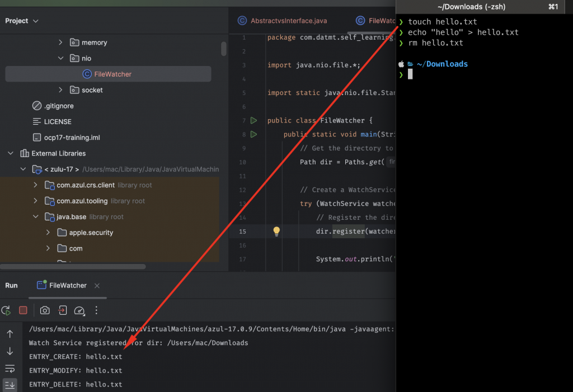573x392 pixels.
Task: Click the FileWatcher class icon in project tree
Action: pyautogui.click(x=87, y=74)
